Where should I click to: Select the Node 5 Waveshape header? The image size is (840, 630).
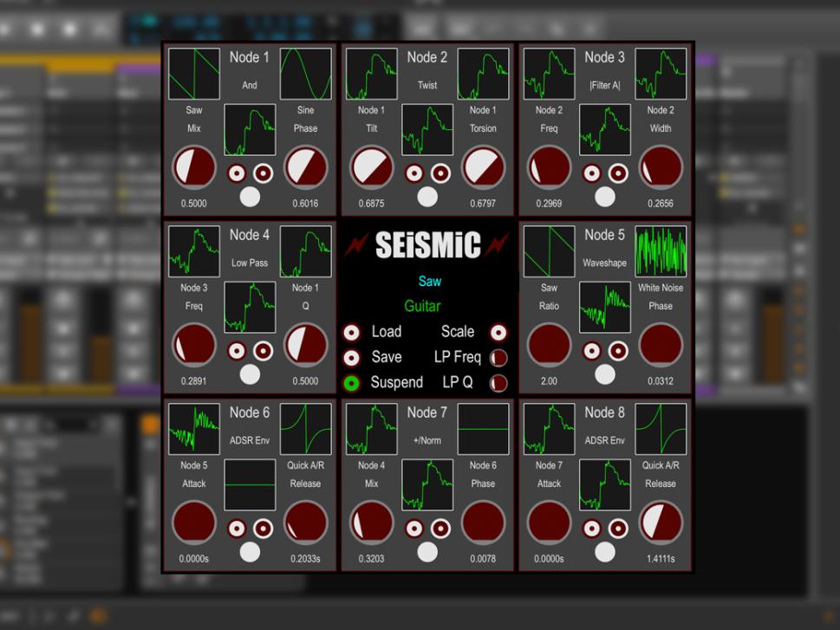point(604,262)
